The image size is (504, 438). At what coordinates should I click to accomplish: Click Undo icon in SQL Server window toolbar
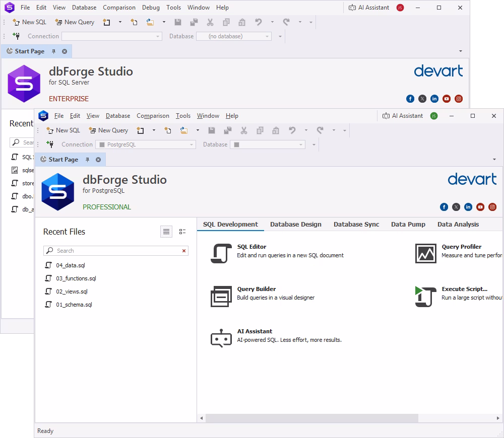(259, 22)
